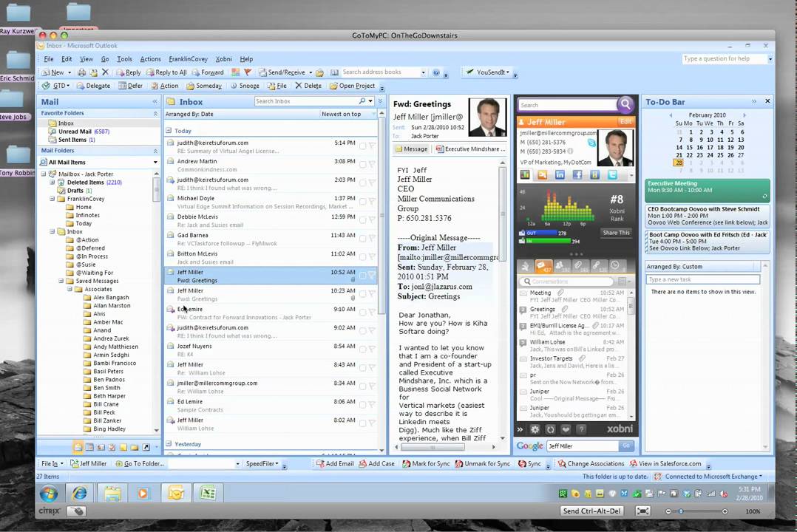Toggle flag on Jozef Nuyens email
Image resolution: width=797 pixels, height=532 pixels.
point(372,349)
